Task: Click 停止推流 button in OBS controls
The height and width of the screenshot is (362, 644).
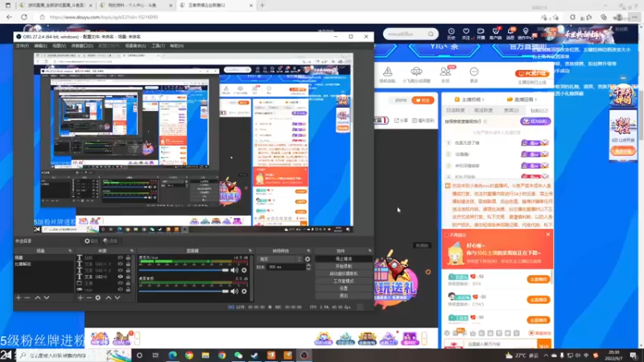Action: tap(344, 259)
